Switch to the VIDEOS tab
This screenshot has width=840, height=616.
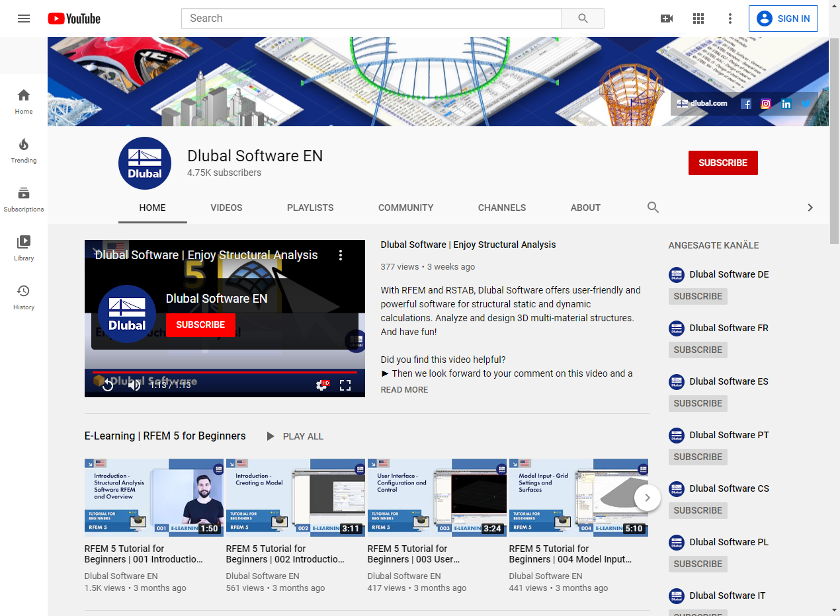tap(226, 208)
